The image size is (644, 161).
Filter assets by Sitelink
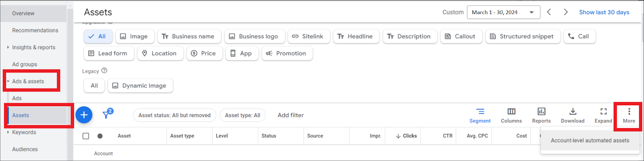308,36
